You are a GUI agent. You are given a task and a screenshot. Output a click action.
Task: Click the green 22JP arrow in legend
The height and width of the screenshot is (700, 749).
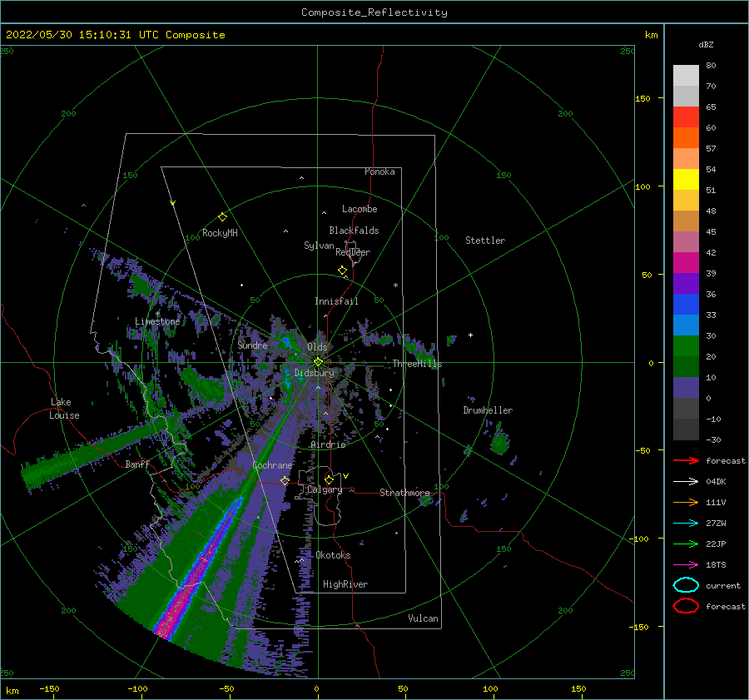click(686, 544)
